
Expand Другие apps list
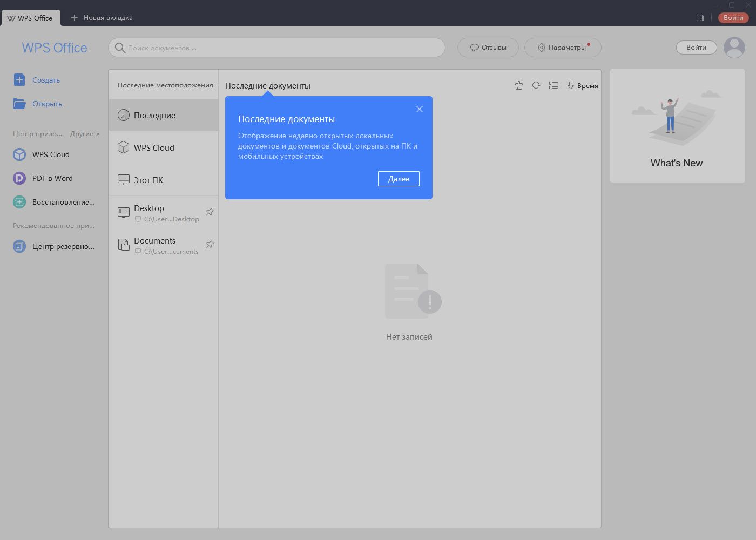(x=85, y=134)
